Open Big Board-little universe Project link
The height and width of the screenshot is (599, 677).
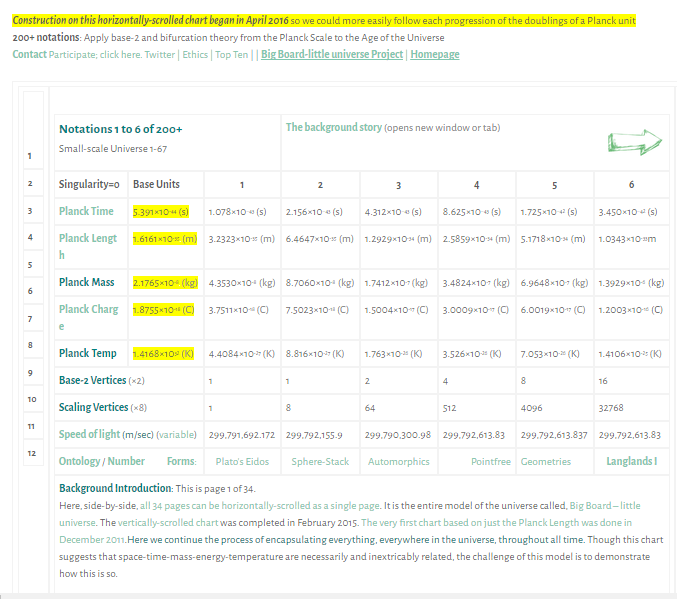[332, 54]
